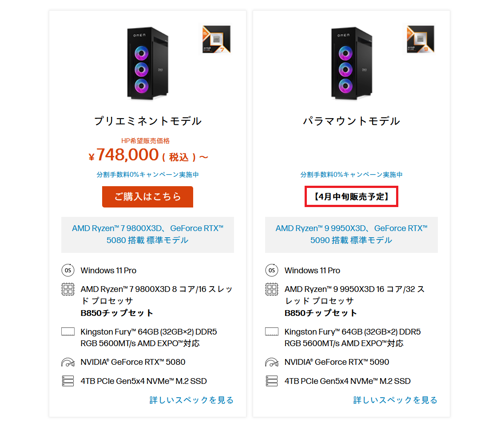Click the processor chip icon beside Ryzen 7 9800X3D
Screen dimensions: 504x427
click(67, 289)
